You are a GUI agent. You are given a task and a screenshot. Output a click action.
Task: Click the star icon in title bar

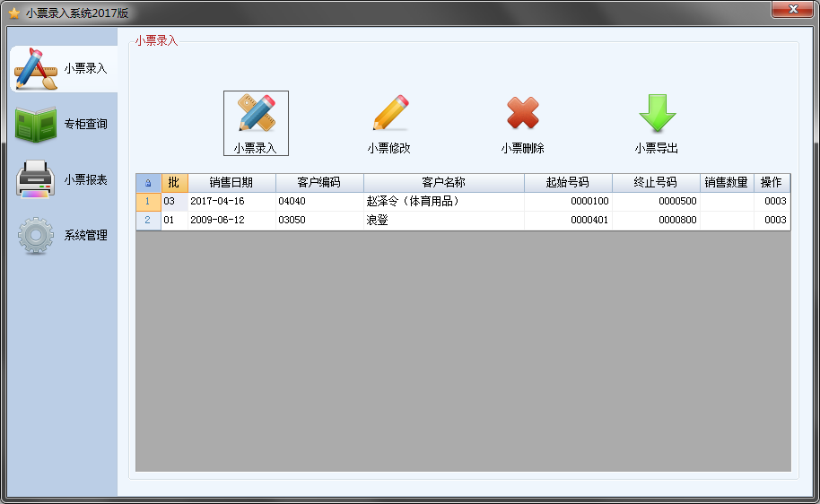coord(14,13)
